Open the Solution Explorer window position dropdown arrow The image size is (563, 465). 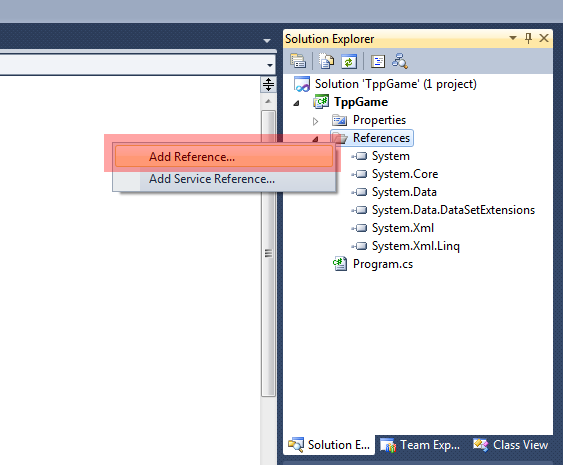click(513, 38)
